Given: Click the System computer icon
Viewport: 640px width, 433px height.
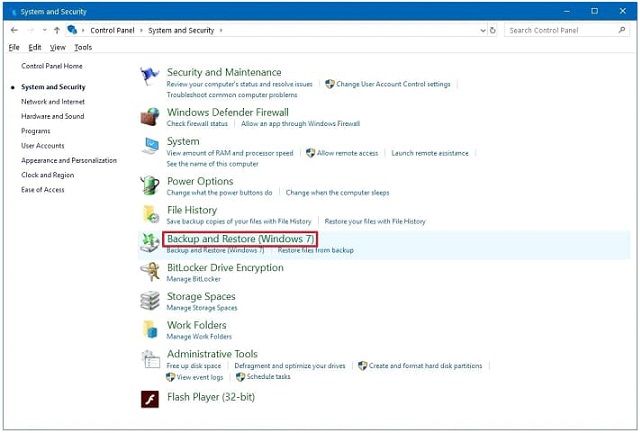Looking at the screenshot, I should pos(150,146).
